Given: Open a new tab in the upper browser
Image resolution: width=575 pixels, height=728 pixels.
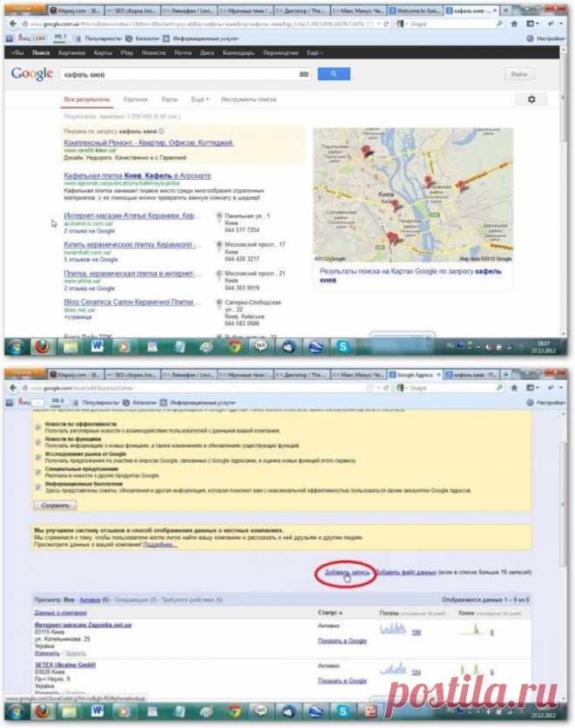Looking at the screenshot, I should click(x=506, y=10).
